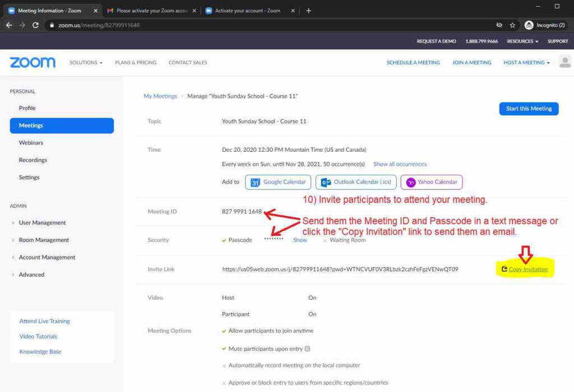574x392 pixels.
Task: Click the Outlook Calendar icon
Action: 326,182
